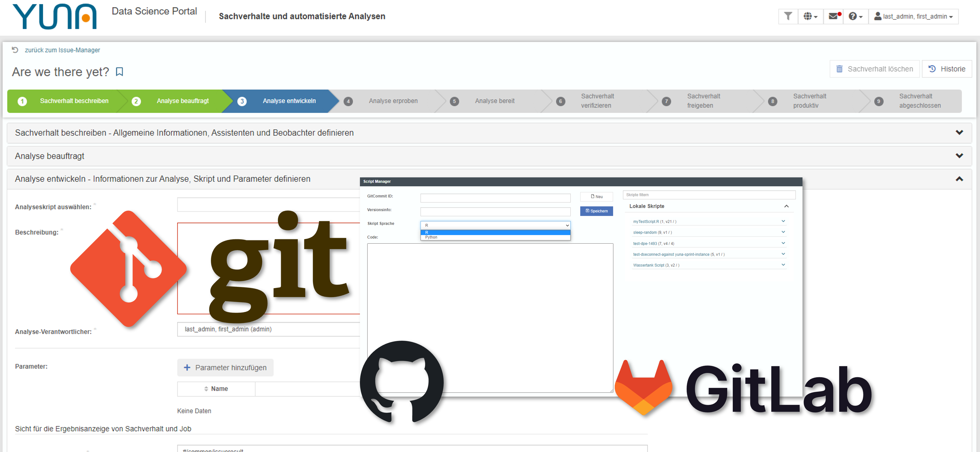Click the Keine Daten text

pos(194,411)
